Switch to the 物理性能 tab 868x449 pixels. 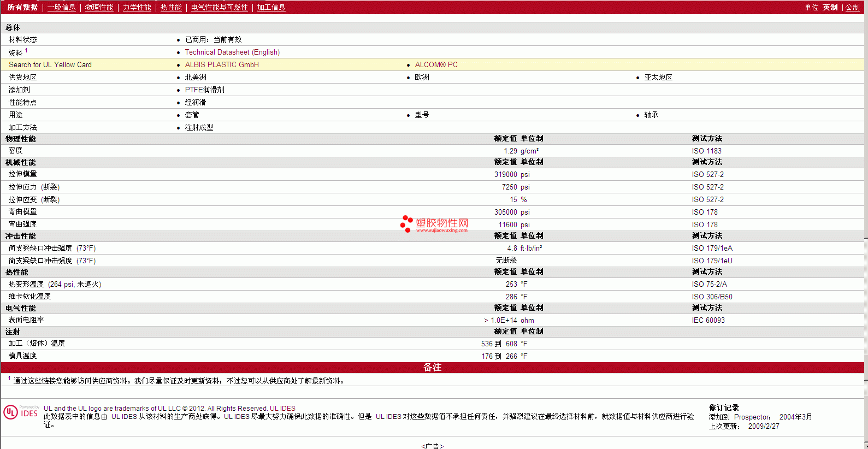pyautogui.click(x=99, y=8)
